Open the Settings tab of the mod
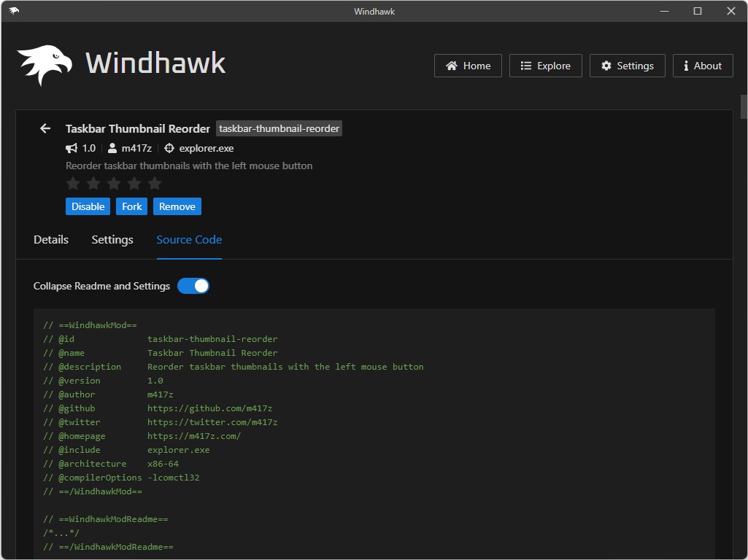This screenshot has height=560, width=748. 112,239
